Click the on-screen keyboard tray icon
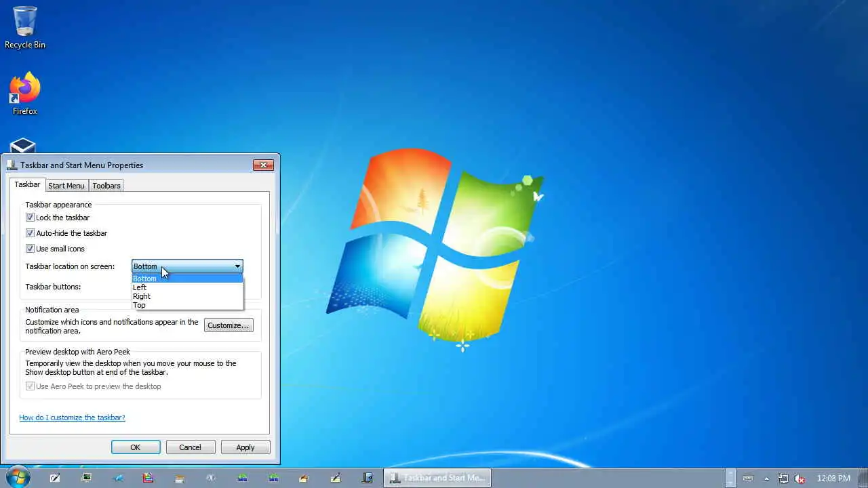Screen dimensions: 868x488 (x=748, y=478)
